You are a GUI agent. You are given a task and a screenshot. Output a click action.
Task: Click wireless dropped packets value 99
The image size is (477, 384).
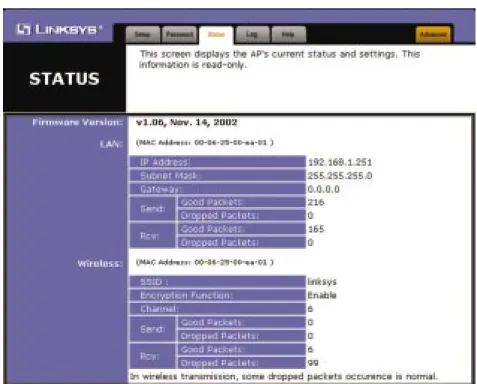(313, 362)
